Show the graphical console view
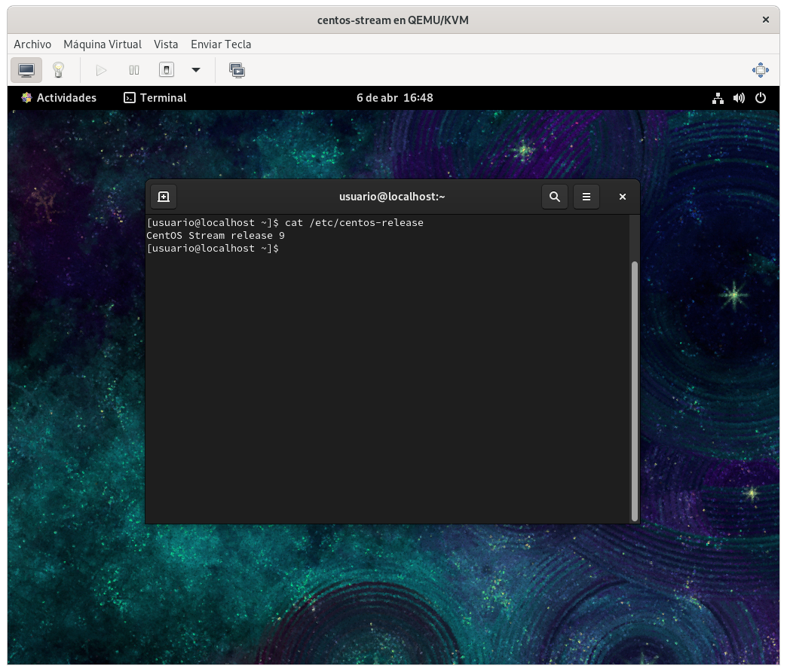 [26, 70]
